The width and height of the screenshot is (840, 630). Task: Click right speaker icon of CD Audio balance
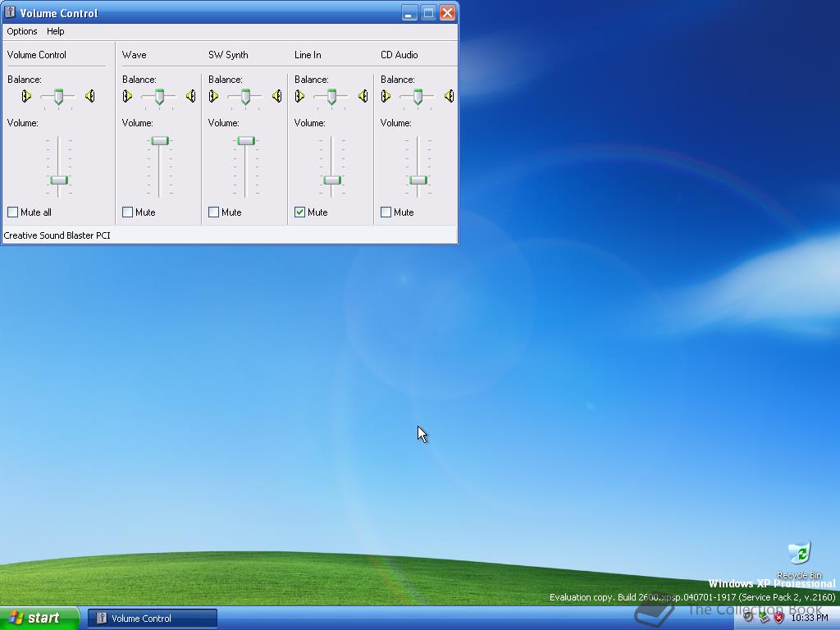(x=449, y=97)
